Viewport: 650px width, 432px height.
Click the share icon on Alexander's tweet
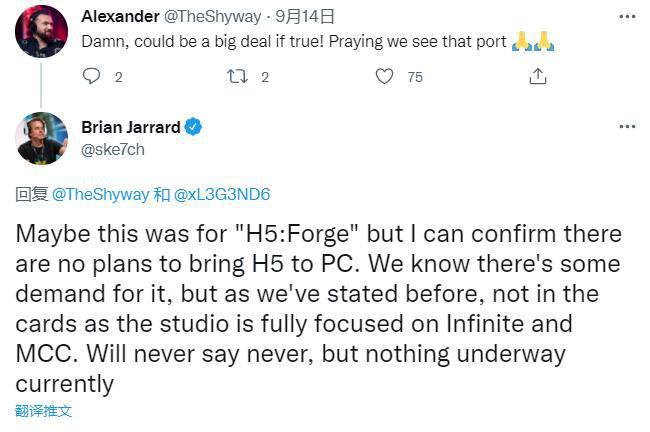[x=538, y=77]
